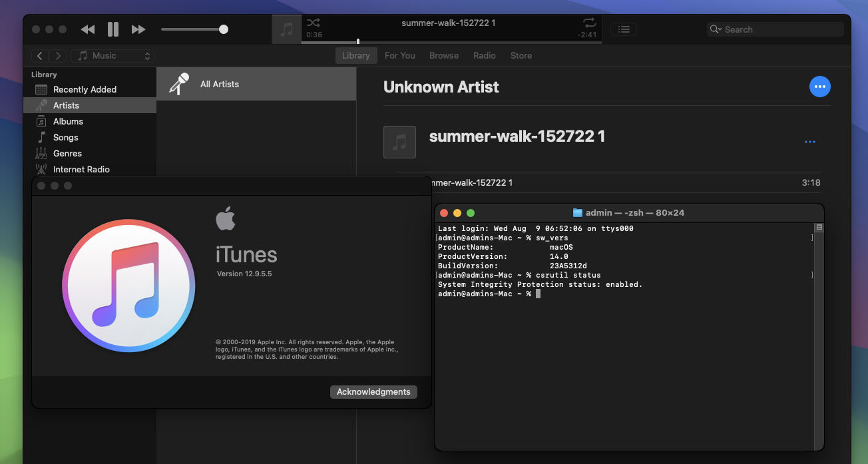The width and height of the screenshot is (868, 464).
Task: Click the Terminal command prompt line
Action: [x=489, y=294]
